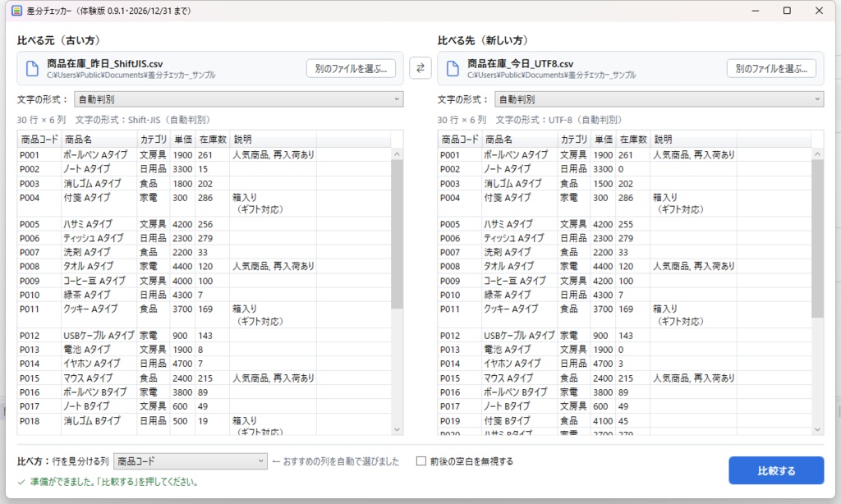Click left table カテゴリ column header
841x504 pixels.
click(154, 140)
